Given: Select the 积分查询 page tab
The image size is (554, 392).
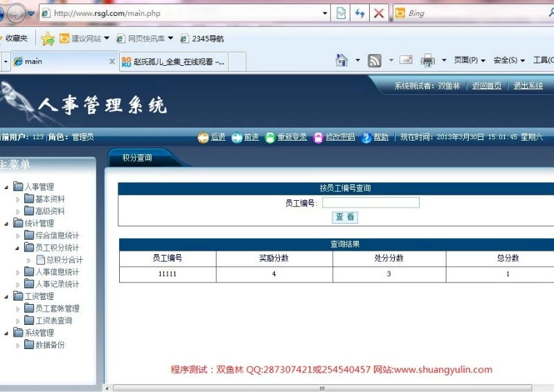Looking at the screenshot, I should [137, 158].
